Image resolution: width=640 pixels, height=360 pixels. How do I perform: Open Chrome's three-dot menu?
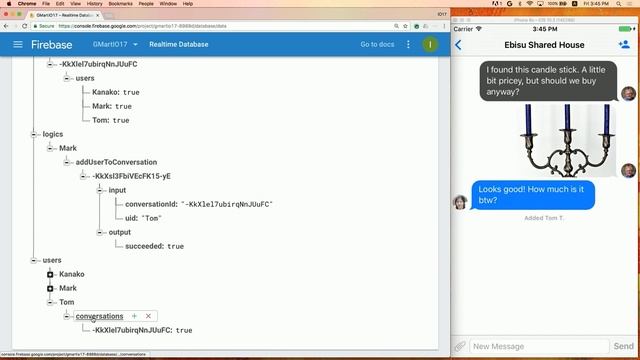[444, 26]
